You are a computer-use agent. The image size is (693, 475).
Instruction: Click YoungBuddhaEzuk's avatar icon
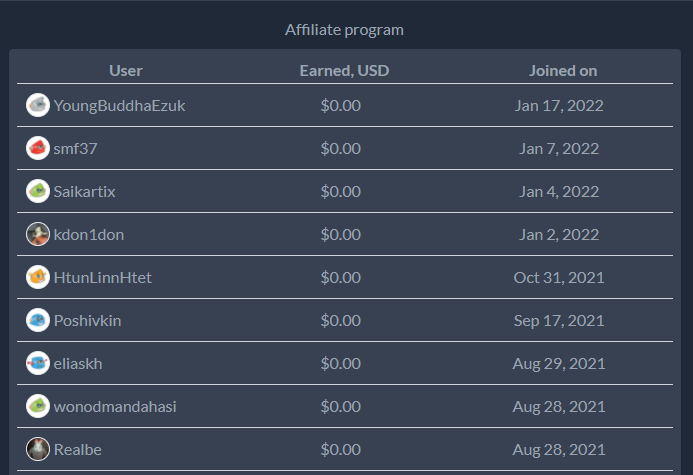tap(38, 105)
